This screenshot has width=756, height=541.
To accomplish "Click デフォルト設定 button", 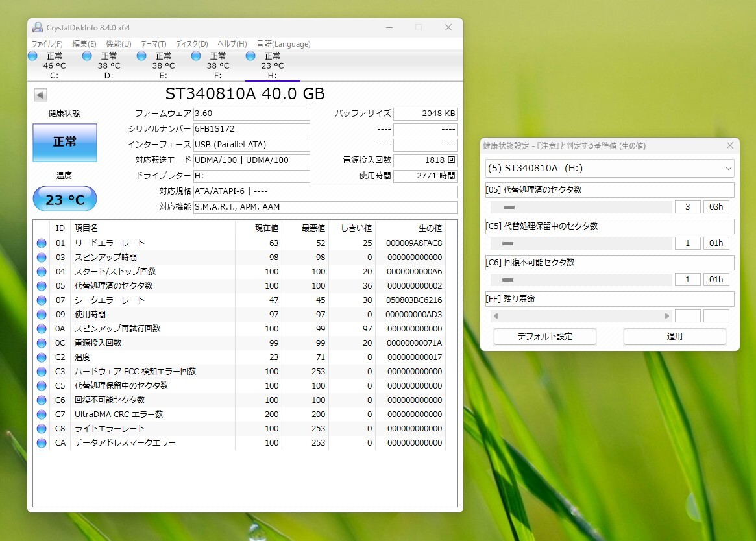I will 545,337.
